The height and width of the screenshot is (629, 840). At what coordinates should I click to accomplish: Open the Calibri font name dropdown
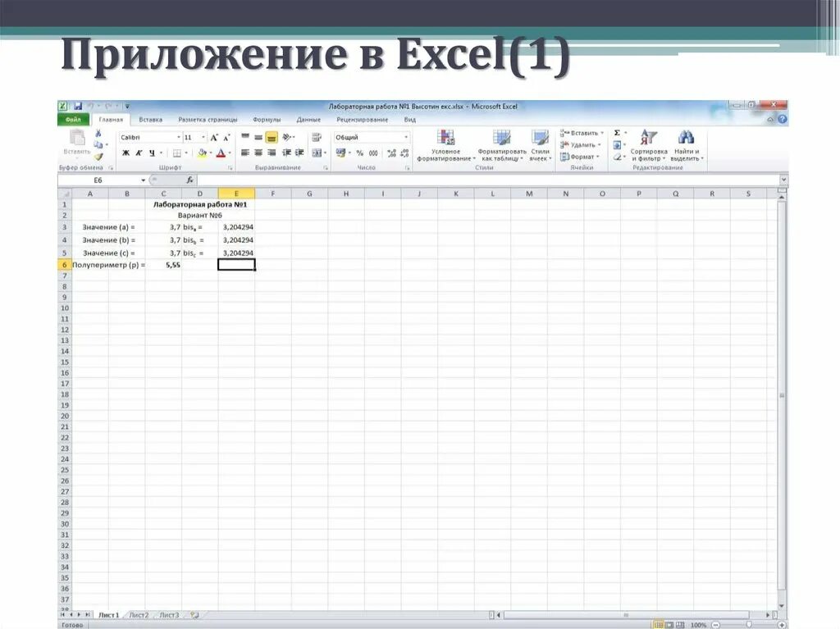coord(178,138)
